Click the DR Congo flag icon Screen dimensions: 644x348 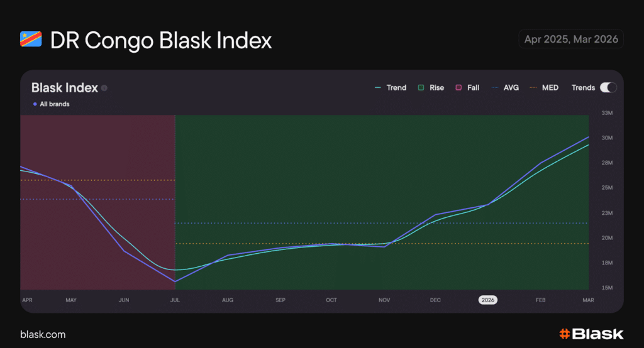pos(31,40)
